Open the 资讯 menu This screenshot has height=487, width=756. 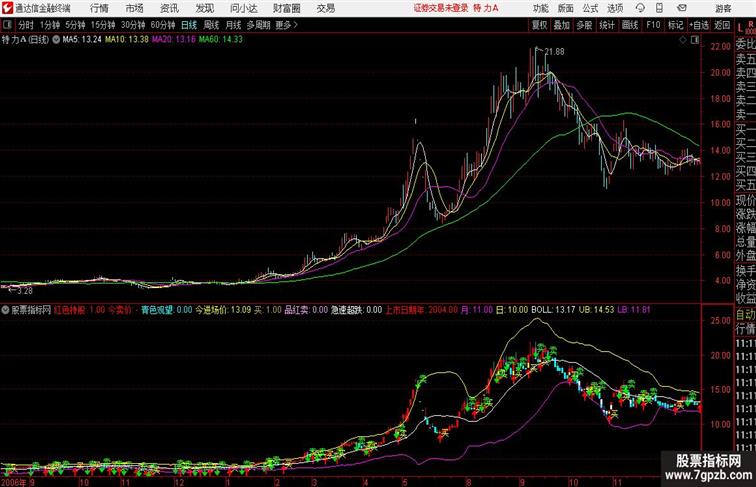169,8
